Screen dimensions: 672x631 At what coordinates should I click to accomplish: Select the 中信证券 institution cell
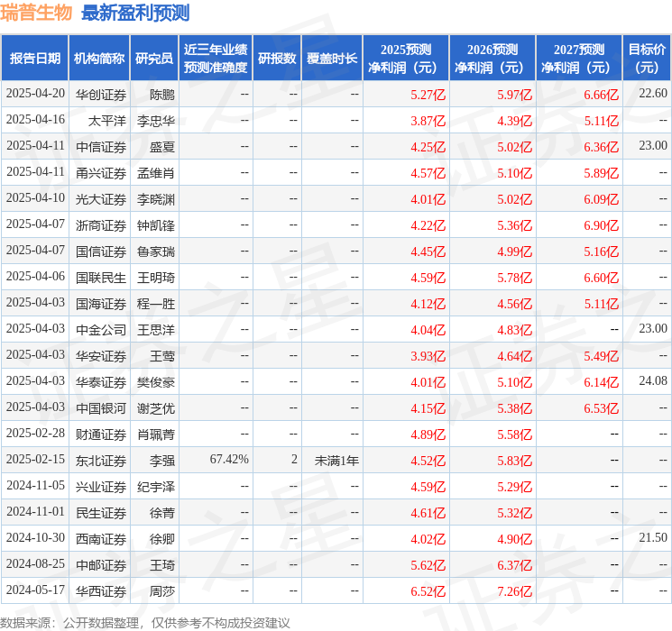coord(101,147)
